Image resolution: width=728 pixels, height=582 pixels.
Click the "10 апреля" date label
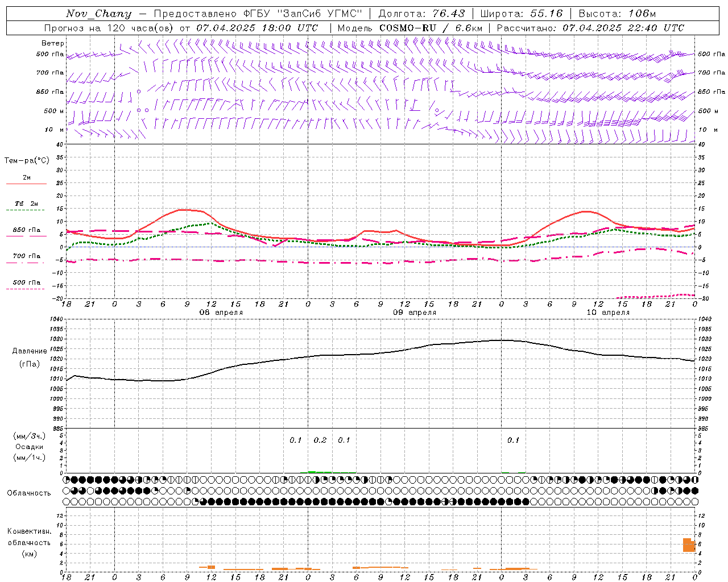pyautogui.click(x=608, y=313)
